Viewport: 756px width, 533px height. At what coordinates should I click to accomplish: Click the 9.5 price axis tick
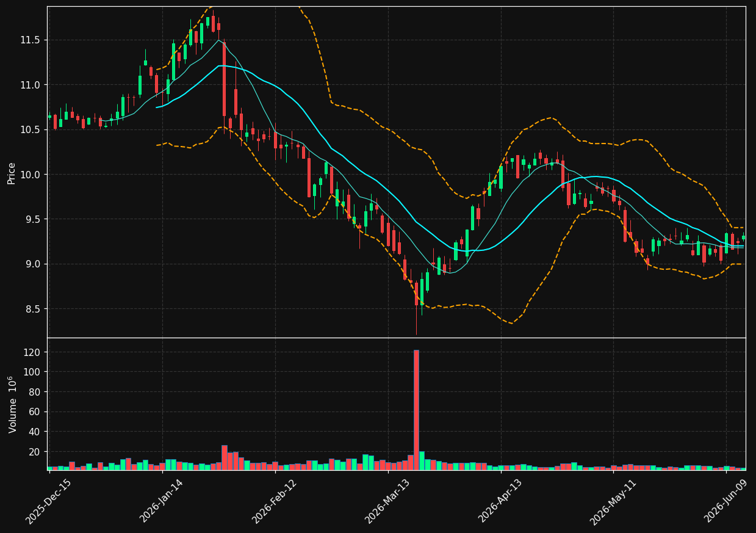pyautogui.click(x=33, y=219)
